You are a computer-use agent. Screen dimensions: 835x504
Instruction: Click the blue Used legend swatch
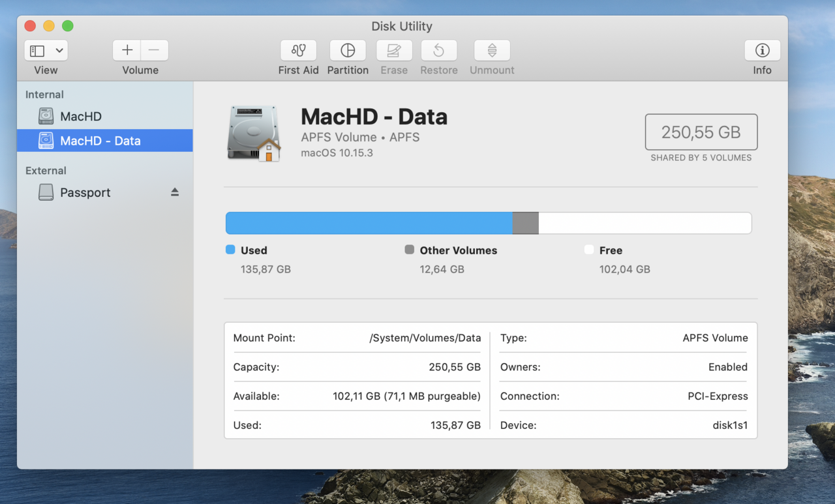click(x=230, y=250)
